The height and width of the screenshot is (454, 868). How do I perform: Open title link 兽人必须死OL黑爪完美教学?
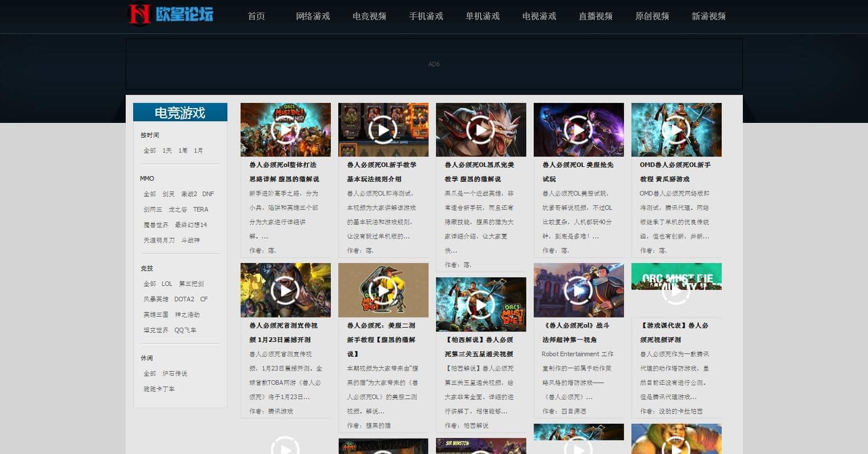pyautogui.click(x=479, y=172)
